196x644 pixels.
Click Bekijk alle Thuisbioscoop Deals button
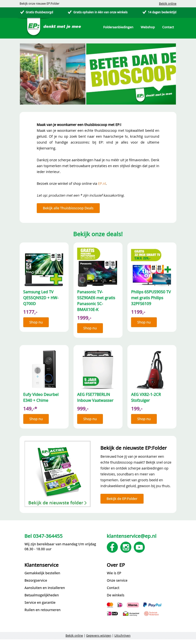click(x=68, y=208)
